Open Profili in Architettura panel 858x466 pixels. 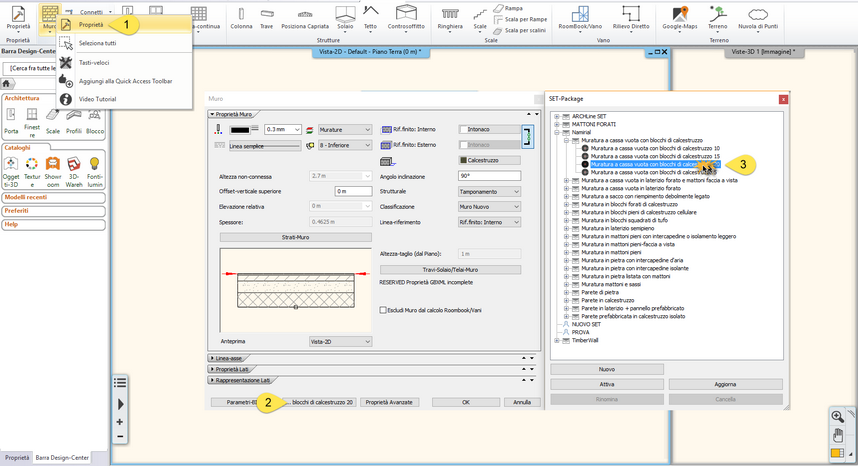[x=73, y=121]
